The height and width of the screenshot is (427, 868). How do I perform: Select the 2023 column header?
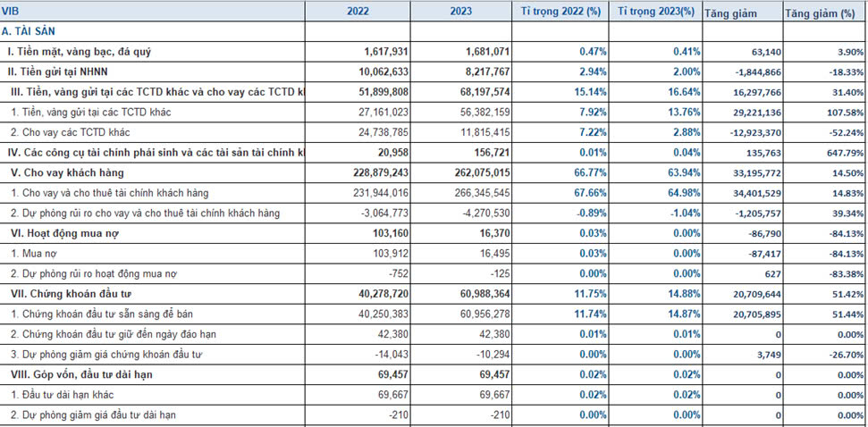461,12
